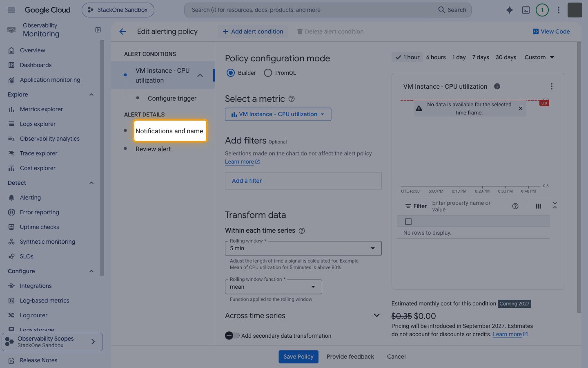This screenshot has width=588, height=368.
Task: Show info for VM Instance chart title
Action: pos(497,86)
